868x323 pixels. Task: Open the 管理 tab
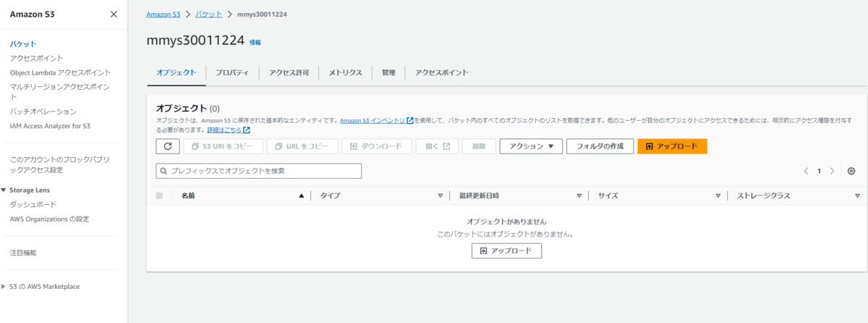pyautogui.click(x=388, y=72)
